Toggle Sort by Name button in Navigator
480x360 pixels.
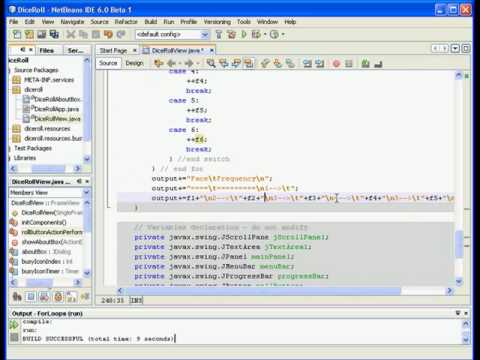[72, 296]
